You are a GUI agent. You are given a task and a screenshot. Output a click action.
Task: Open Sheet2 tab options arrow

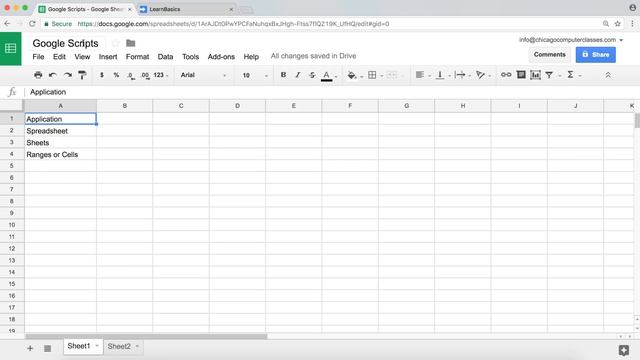137,346
